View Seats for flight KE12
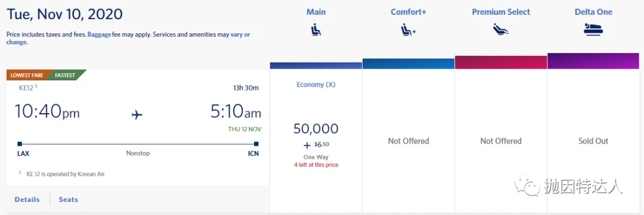Viewport: 644px width, 215px height. point(68,200)
